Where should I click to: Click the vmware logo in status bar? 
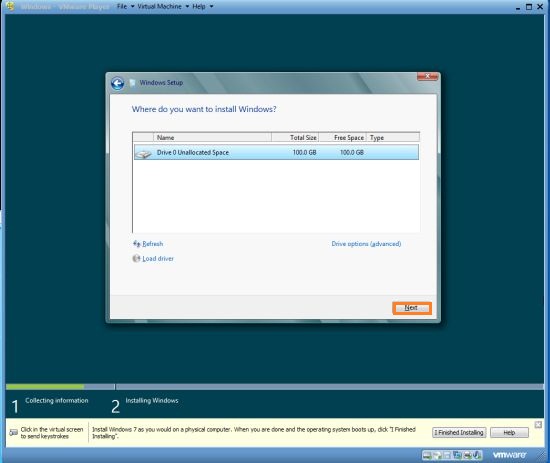(x=509, y=455)
